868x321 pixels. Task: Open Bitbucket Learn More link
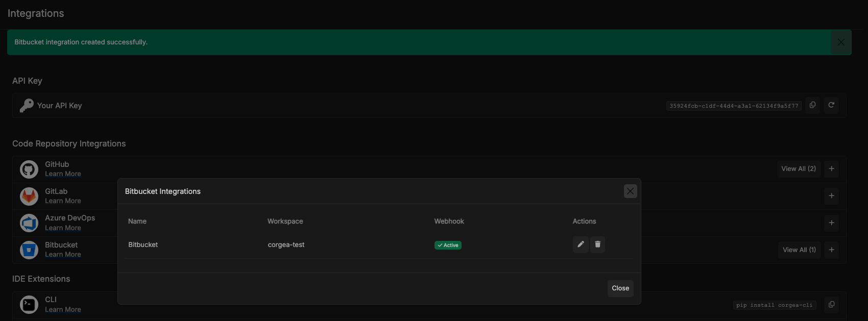point(63,255)
